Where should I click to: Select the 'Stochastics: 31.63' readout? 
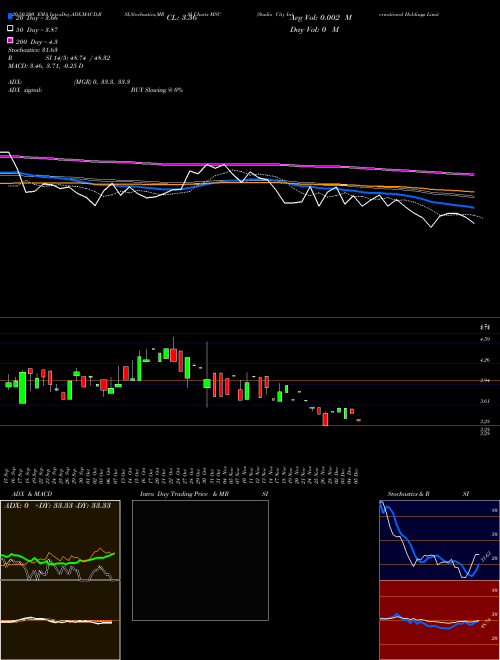[x=32, y=50]
